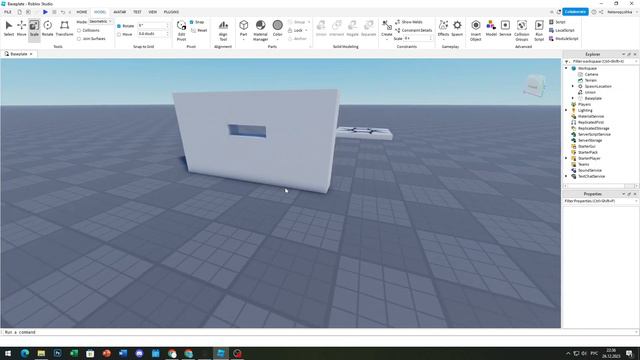Switch to the HOME ribbon tab

(x=82, y=12)
